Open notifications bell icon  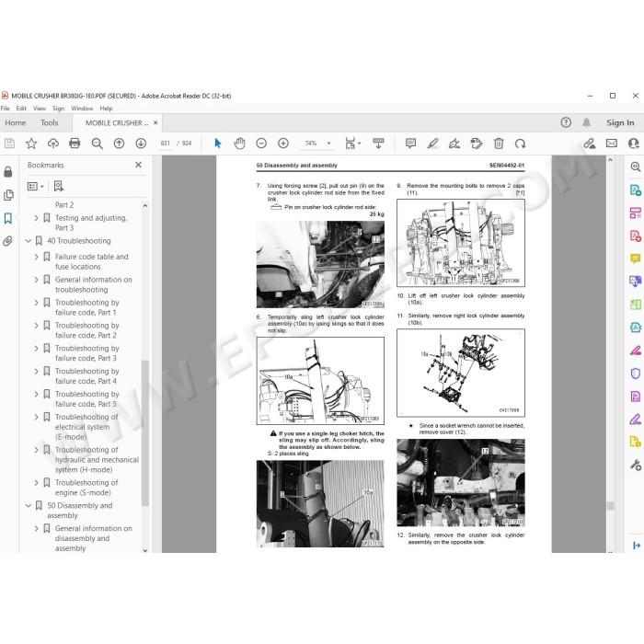[587, 122]
